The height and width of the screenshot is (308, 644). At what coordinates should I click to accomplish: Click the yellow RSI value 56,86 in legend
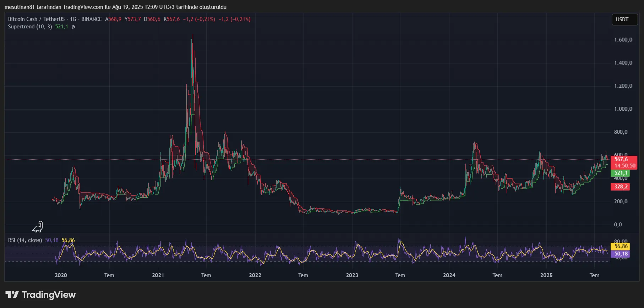coord(68,240)
